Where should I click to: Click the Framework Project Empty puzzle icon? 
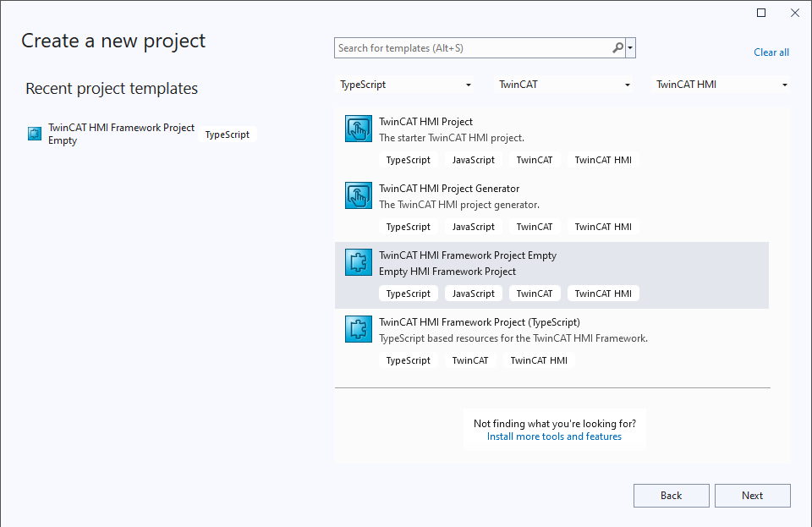pos(359,262)
